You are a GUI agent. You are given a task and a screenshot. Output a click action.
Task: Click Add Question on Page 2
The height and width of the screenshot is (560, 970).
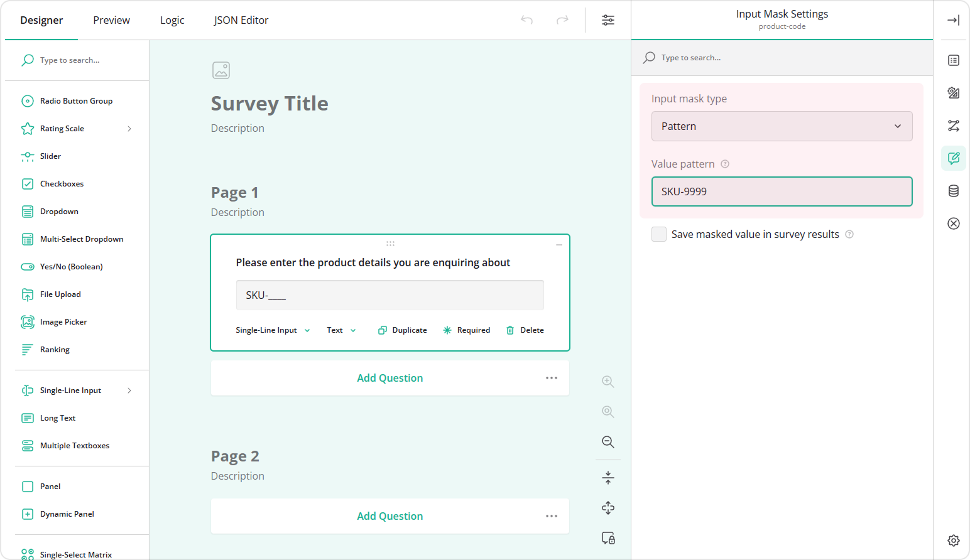click(x=390, y=515)
